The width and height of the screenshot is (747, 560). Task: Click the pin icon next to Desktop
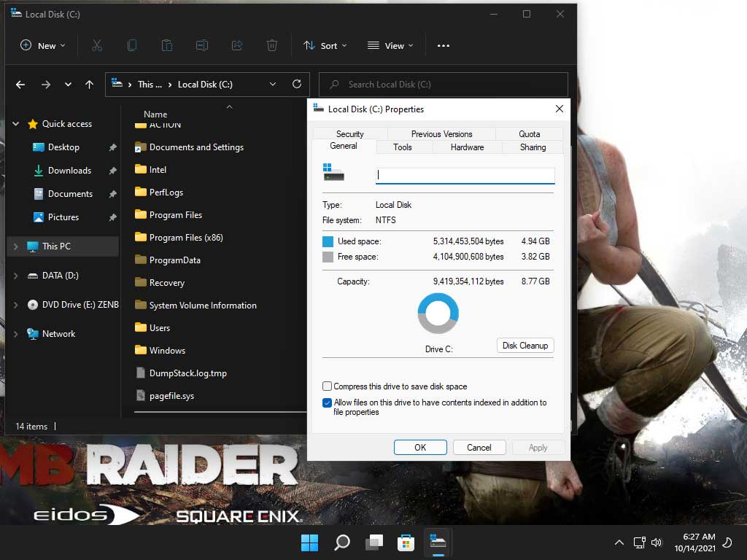pos(112,147)
